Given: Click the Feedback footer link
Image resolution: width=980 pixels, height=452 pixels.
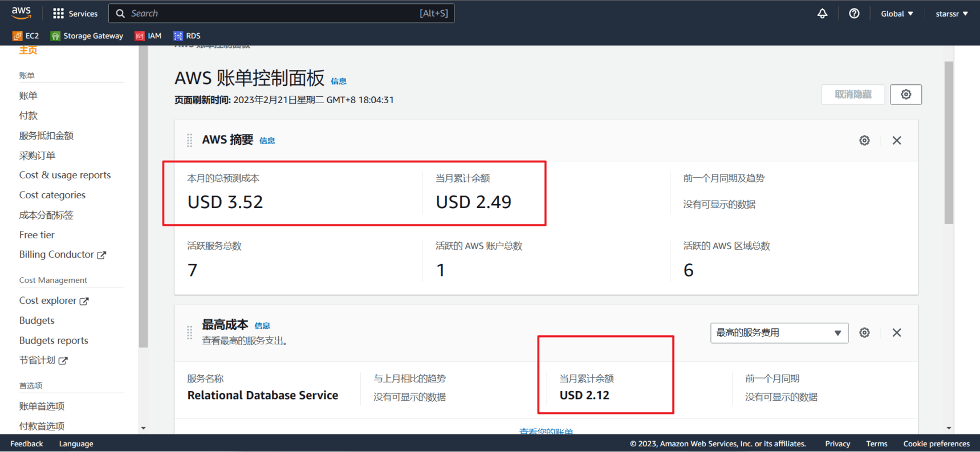Looking at the screenshot, I should click(26, 443).
